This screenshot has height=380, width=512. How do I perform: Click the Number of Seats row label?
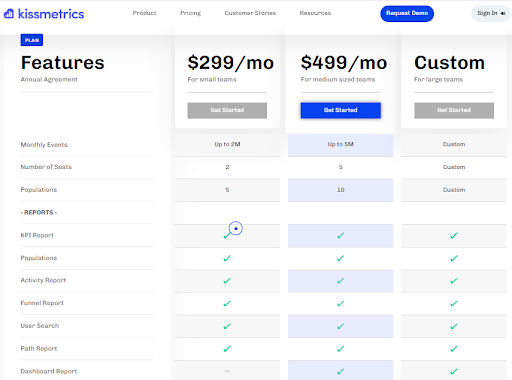[46, 167]
